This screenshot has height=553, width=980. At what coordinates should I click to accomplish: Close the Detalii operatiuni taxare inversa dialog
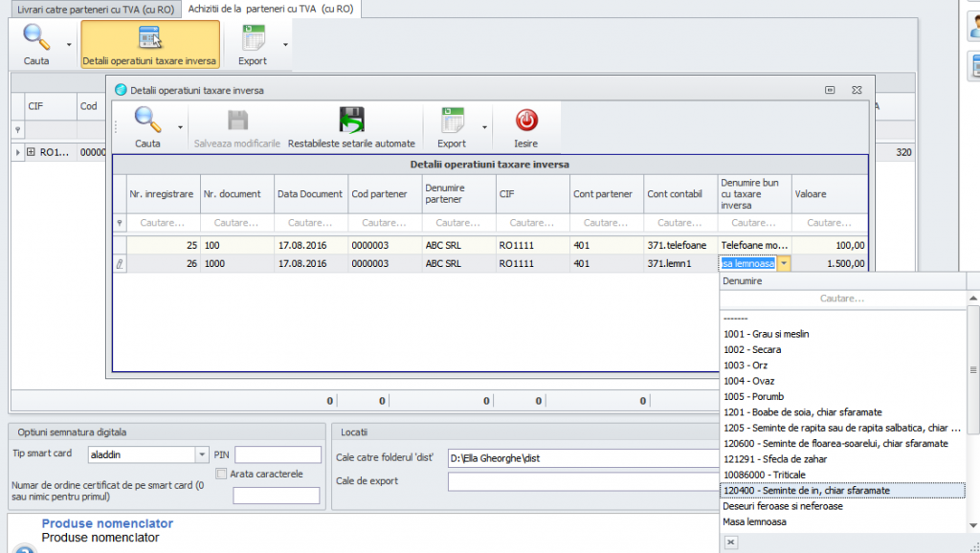point(857,90)
